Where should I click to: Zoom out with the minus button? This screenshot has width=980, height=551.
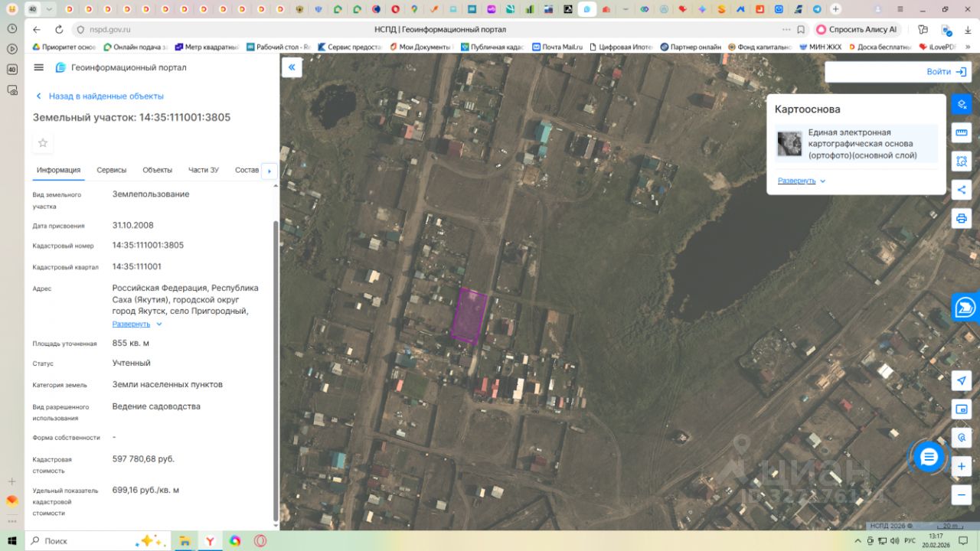[962, 494]
